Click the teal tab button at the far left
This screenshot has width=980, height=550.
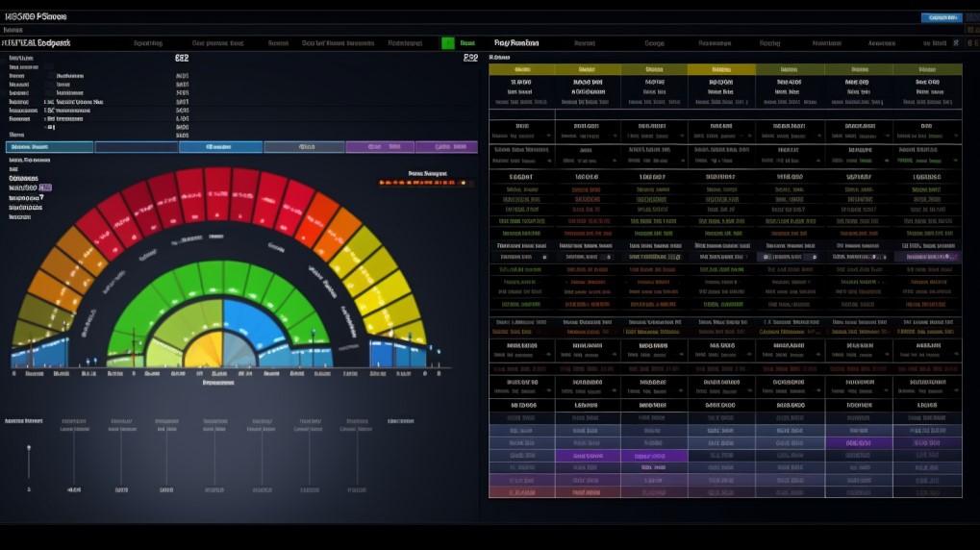coord(50,147)
